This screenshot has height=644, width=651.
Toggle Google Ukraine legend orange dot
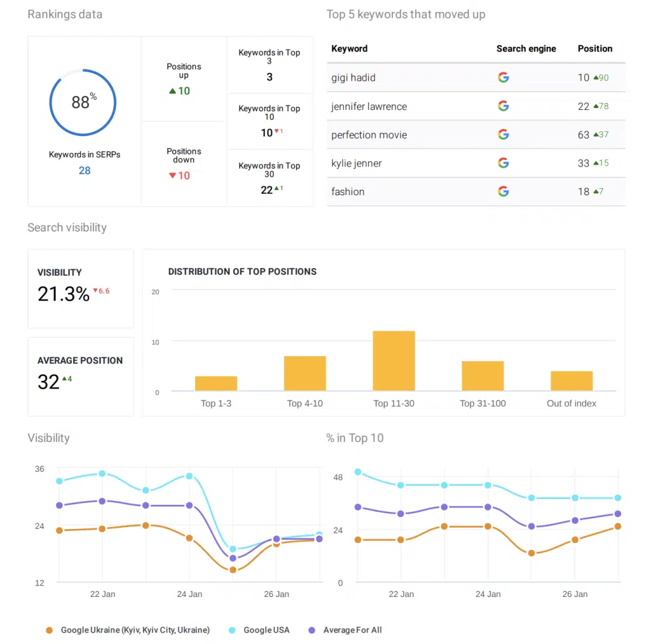tap(49, 630)
